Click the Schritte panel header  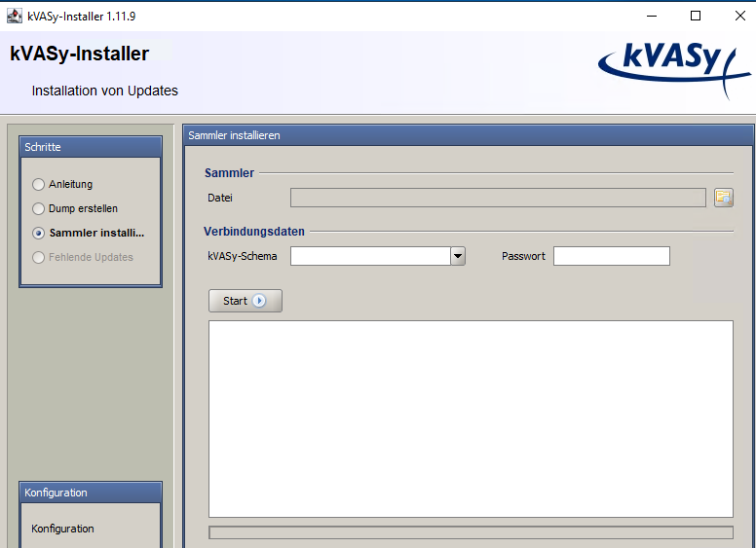(91, 147)
